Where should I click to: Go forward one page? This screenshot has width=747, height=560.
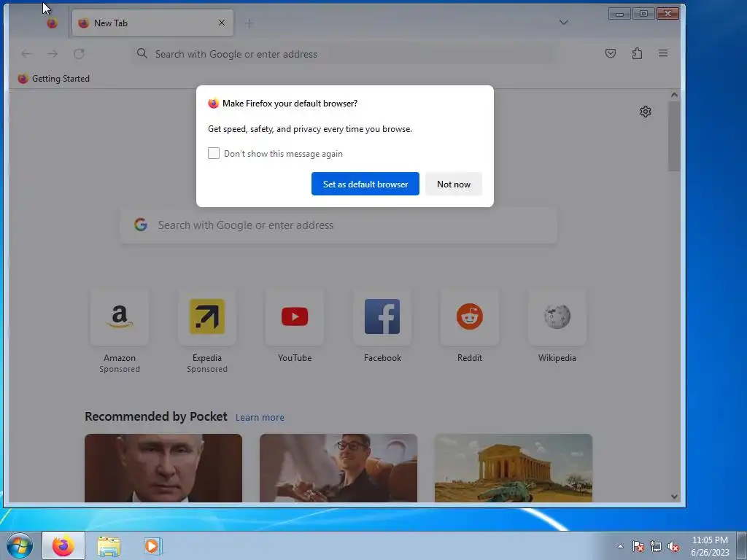click(x=53, y=54)
